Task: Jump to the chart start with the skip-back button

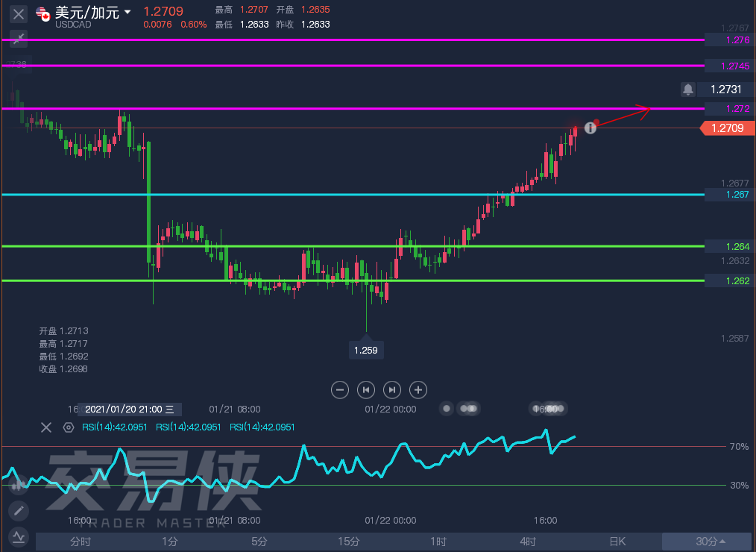Action: [366, 390]
